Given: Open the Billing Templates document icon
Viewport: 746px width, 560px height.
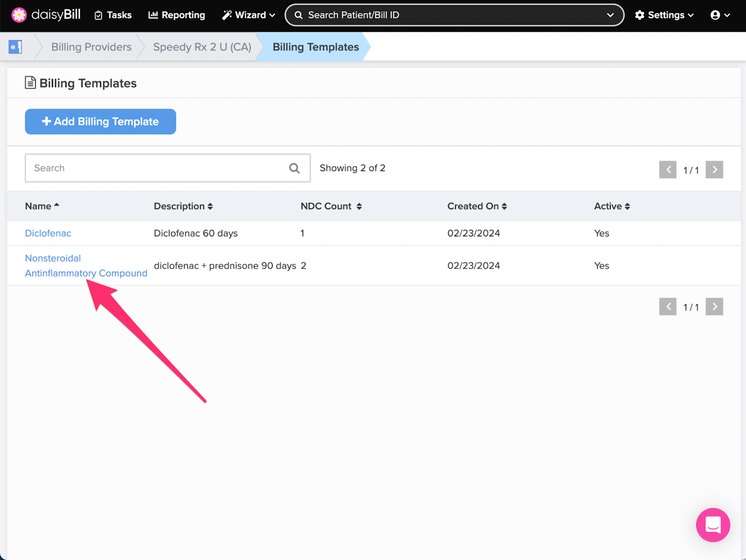Looking at the screenshot, I should click(x=30, y=82).
